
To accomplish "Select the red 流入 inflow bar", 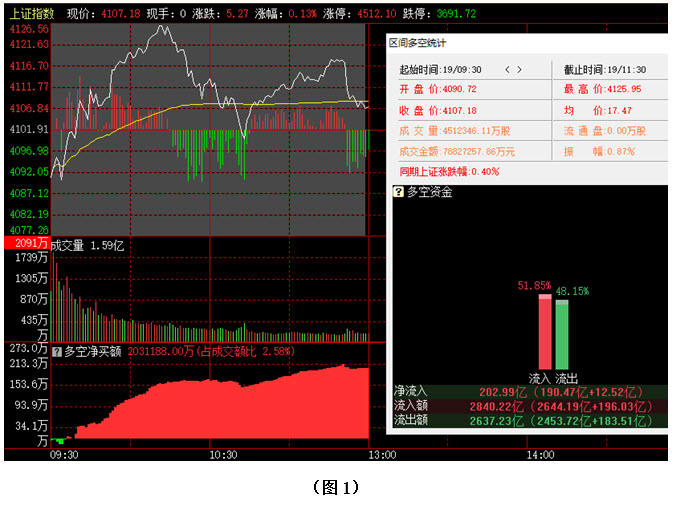I will 545,334.
